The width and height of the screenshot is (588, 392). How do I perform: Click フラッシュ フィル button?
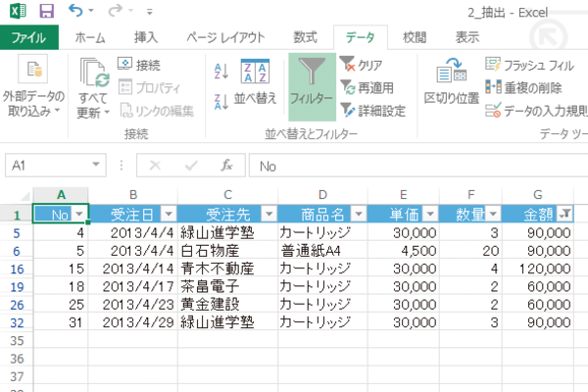tap(529, 65)
